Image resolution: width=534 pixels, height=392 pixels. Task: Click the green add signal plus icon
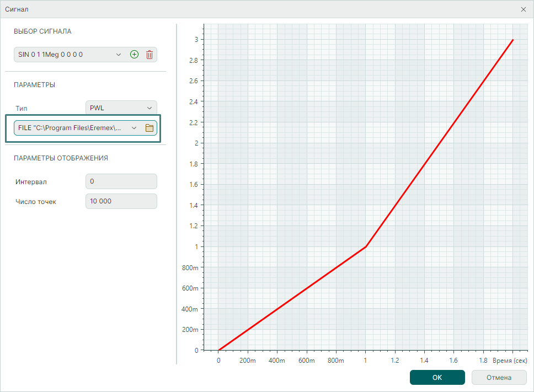click(134, 55)
